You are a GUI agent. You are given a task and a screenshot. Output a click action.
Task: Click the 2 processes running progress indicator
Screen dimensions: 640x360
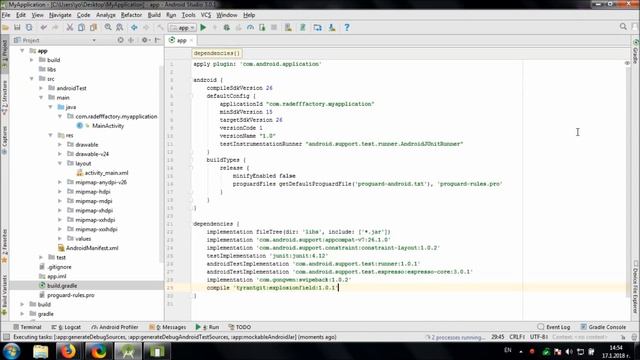[x=455, y=337]
